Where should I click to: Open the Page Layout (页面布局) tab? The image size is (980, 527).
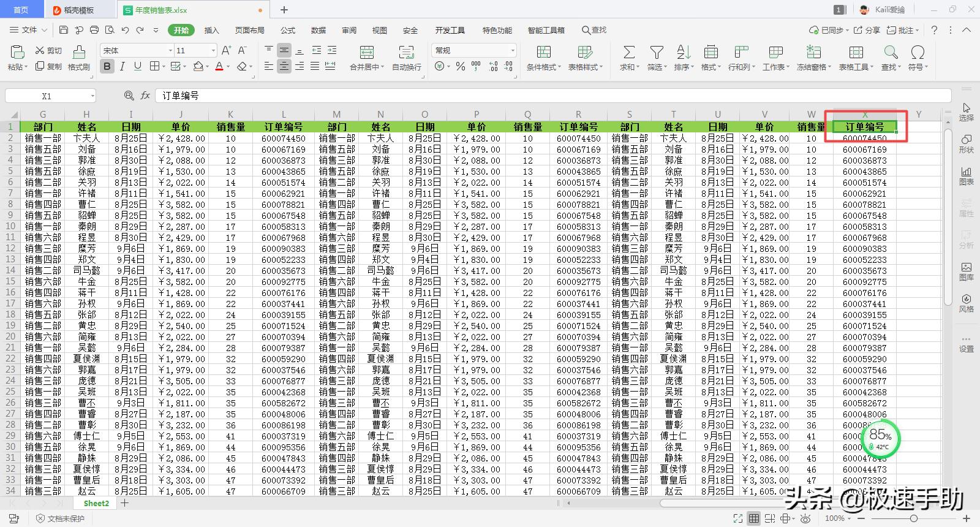[250, 30]
